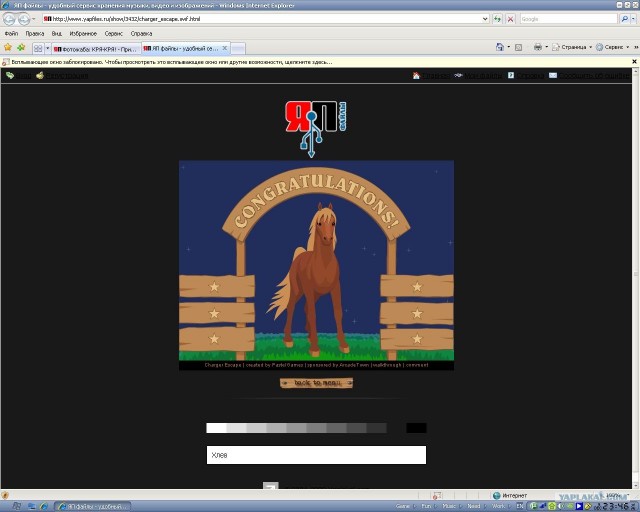This screenshot has width=640, height=512.
Task: Open the my files link in header
Action: tap(478, 76)
